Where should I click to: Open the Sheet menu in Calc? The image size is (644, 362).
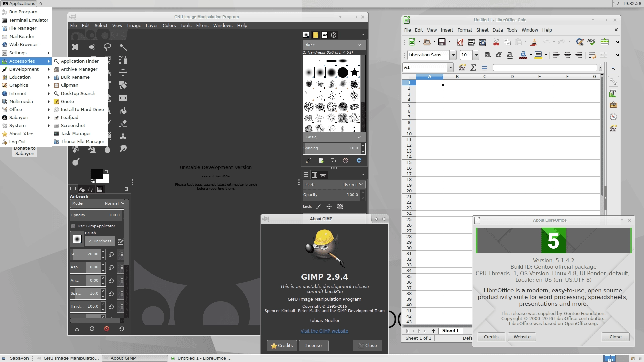[x=482, y=30]
